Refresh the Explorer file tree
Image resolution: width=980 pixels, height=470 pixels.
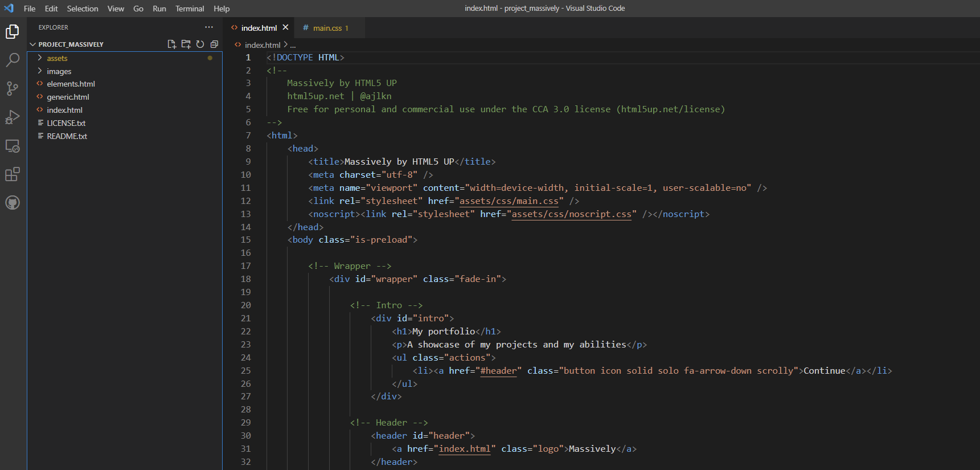tap(200, 44)
